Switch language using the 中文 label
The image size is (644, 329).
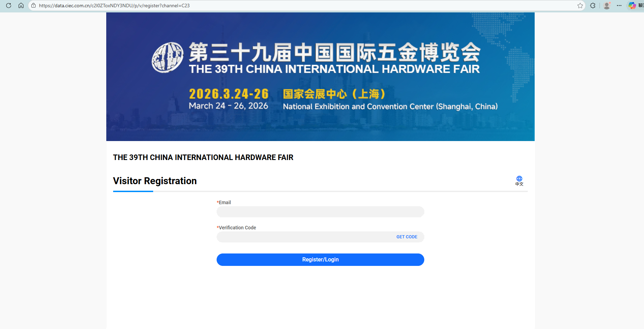click(519, 184)
